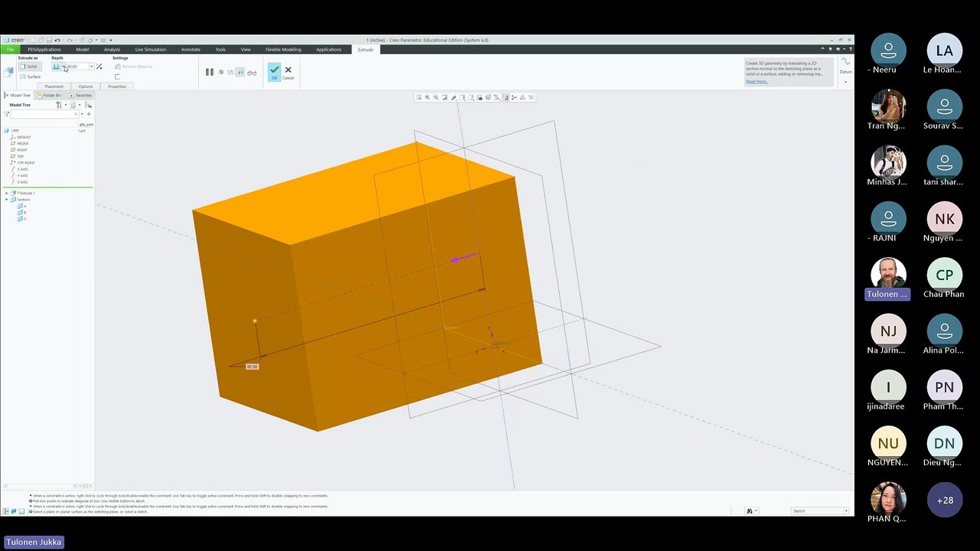Image resolution: width=980 pixels, height=551 pixels.
Task: Open the Flexible Modeling ribbon tab
Action: click(283, 50)
